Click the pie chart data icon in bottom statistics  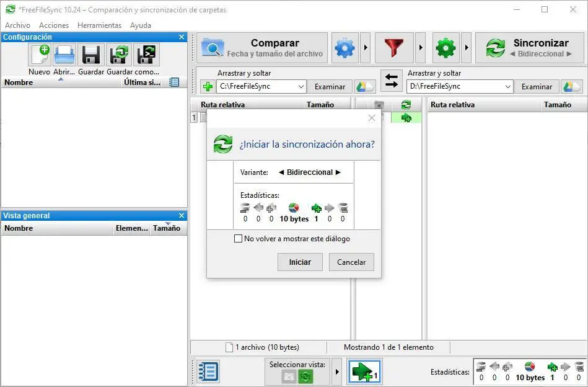click(x=530, y=367)
